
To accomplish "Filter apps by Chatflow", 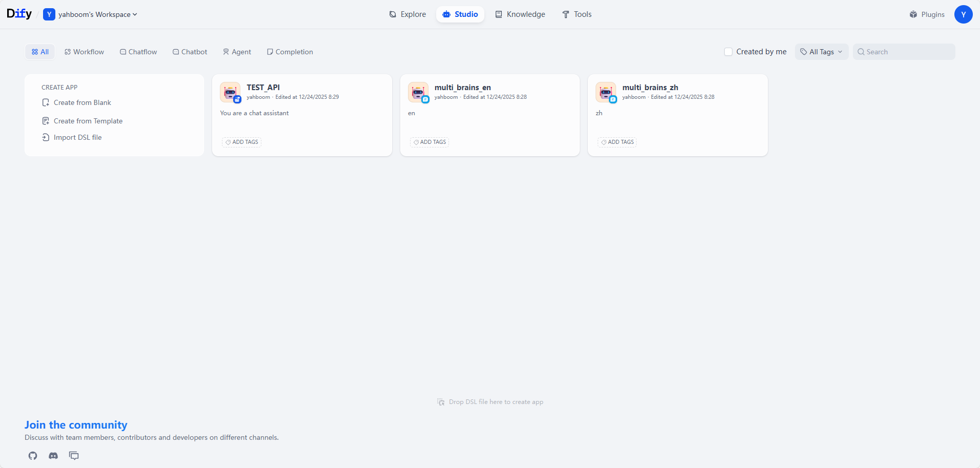I will coord(138,52).
